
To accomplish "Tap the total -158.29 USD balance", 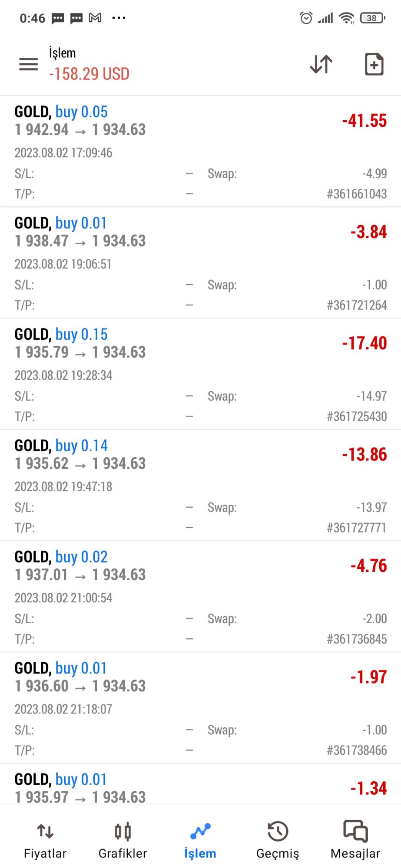I will pos(89,74).
